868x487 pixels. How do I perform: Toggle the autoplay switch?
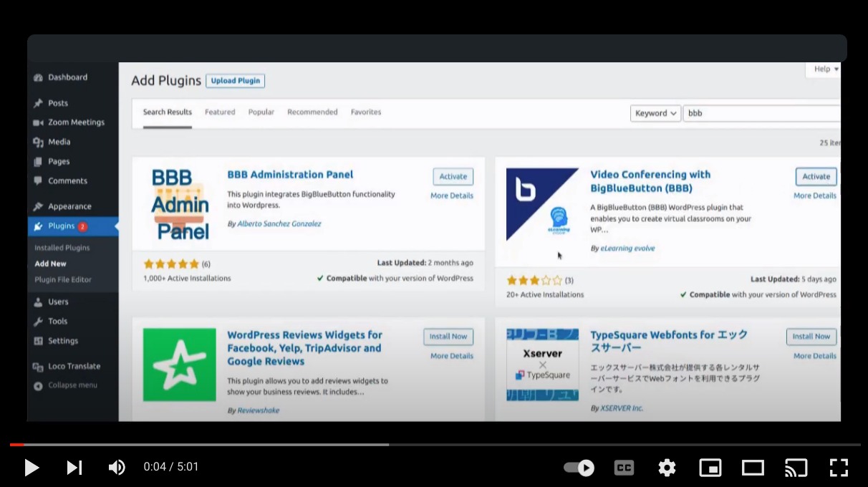[x=579, y=468]
